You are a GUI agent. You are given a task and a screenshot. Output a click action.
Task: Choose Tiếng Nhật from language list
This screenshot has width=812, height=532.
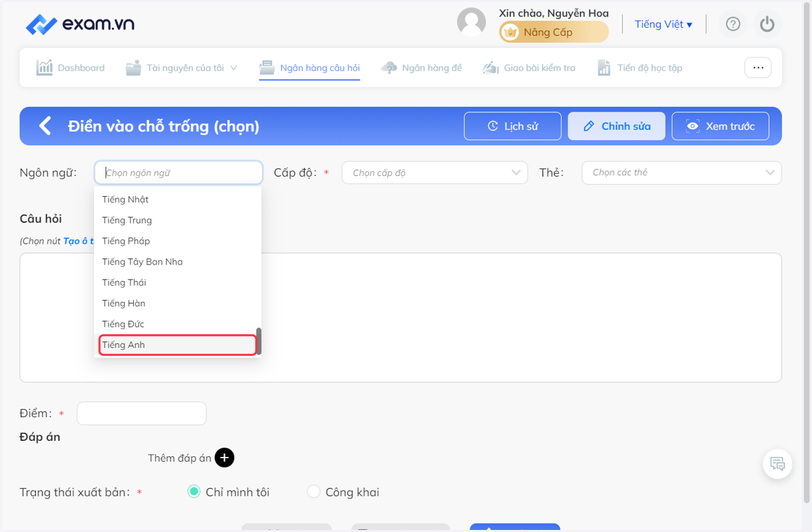178,200
